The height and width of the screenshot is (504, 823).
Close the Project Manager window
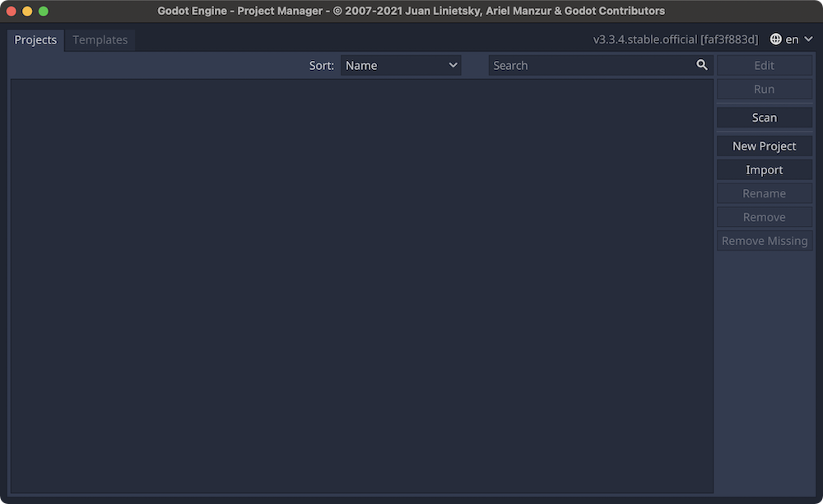click(x=11, y=11)
